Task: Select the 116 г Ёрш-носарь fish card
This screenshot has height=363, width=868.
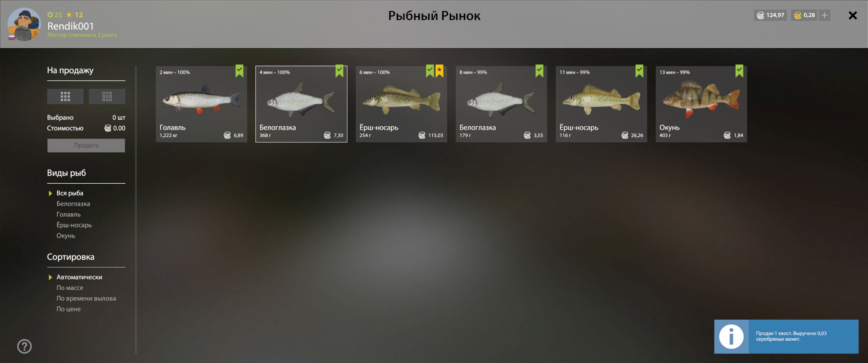Action: pyautogui.click(x=601, y=104)
